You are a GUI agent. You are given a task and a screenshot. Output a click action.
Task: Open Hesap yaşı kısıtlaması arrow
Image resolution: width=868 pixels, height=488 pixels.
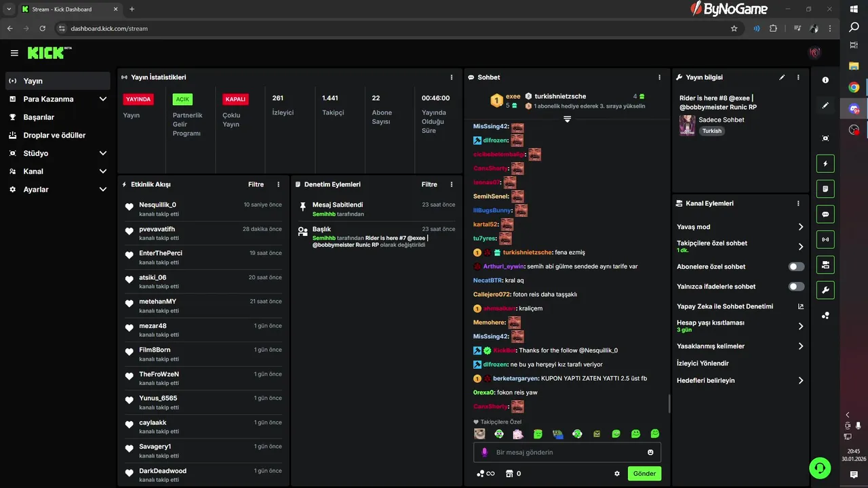(801, 326)
